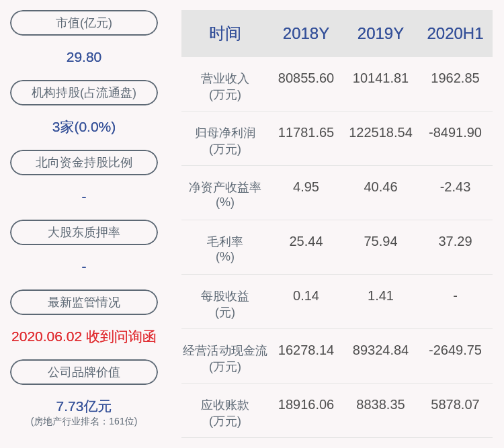Image resolution: width=504 pixels, height=448 pixels.
Task: Click the 大股东质押率 pill
Action: [84, 232]
